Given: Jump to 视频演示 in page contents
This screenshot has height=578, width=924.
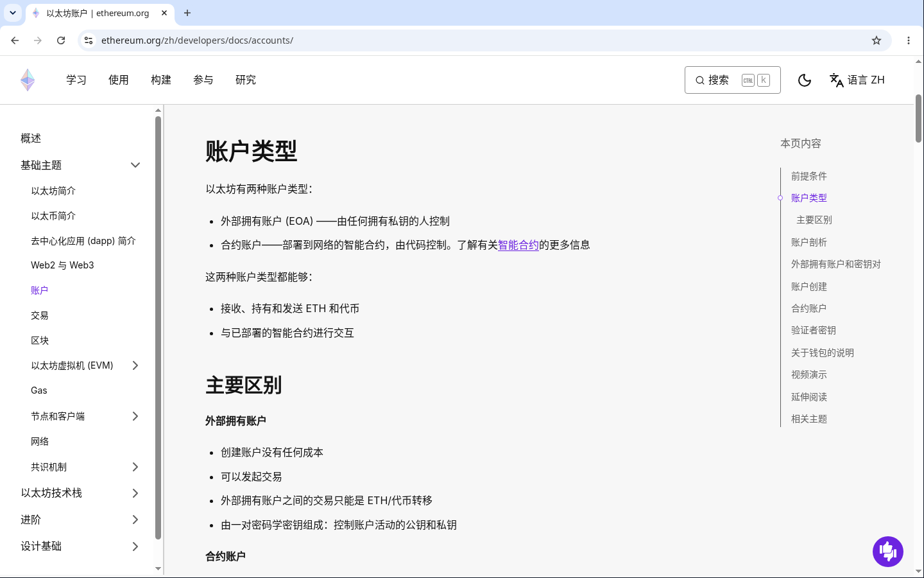Looking at the screenshot, I should [x=809, y=374].
